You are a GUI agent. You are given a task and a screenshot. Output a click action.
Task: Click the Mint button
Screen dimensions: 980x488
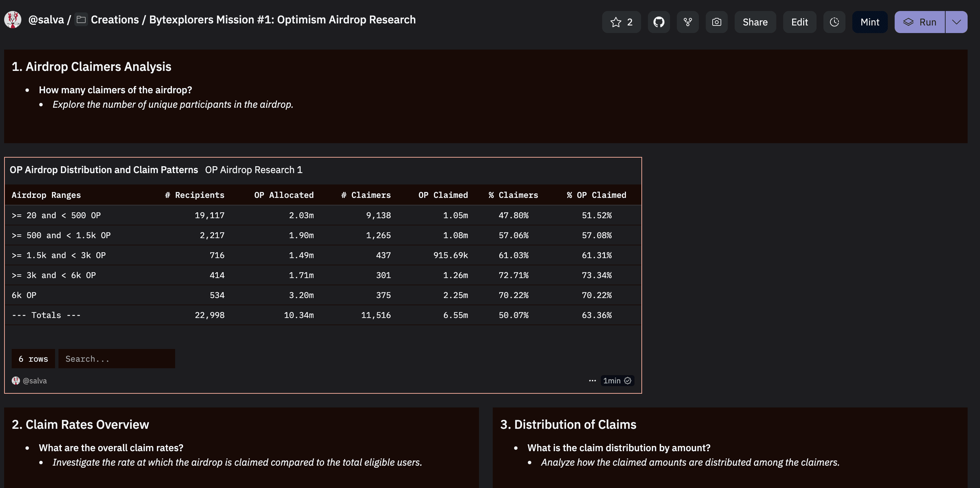870,22
